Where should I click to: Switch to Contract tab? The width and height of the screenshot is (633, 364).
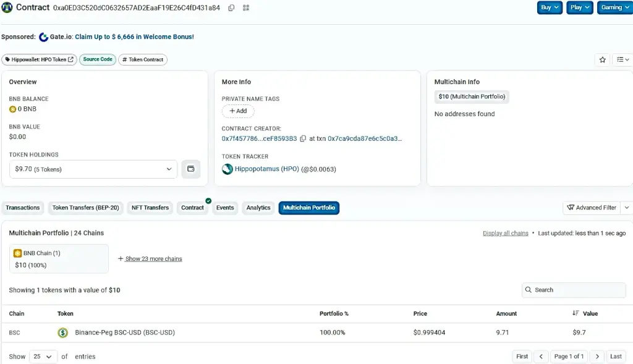[x=193, y=208]
